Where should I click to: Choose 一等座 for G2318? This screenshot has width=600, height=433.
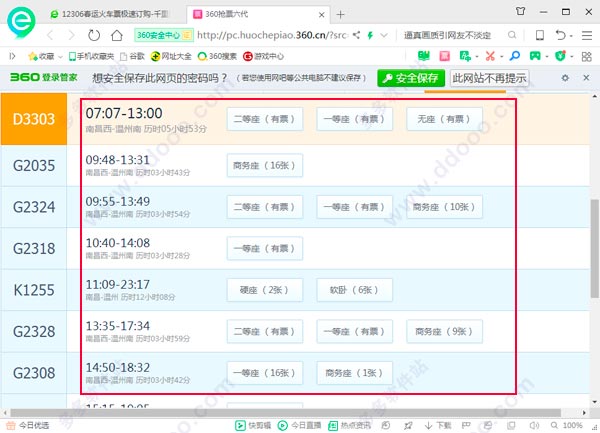point(265,249)
